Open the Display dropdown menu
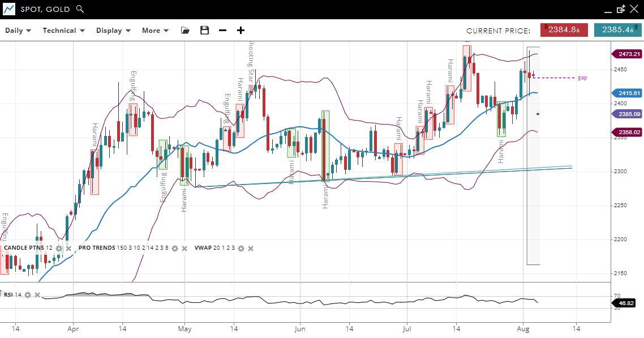The image size is (644, 338). (x=113, y=31)
